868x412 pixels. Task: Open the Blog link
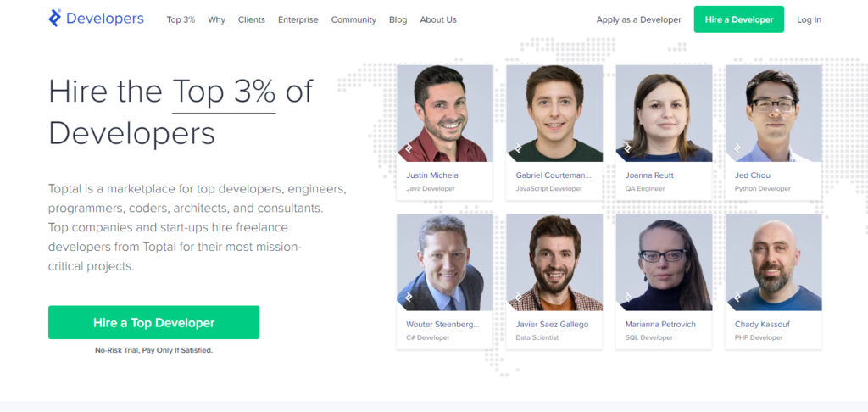coord(398,20)
